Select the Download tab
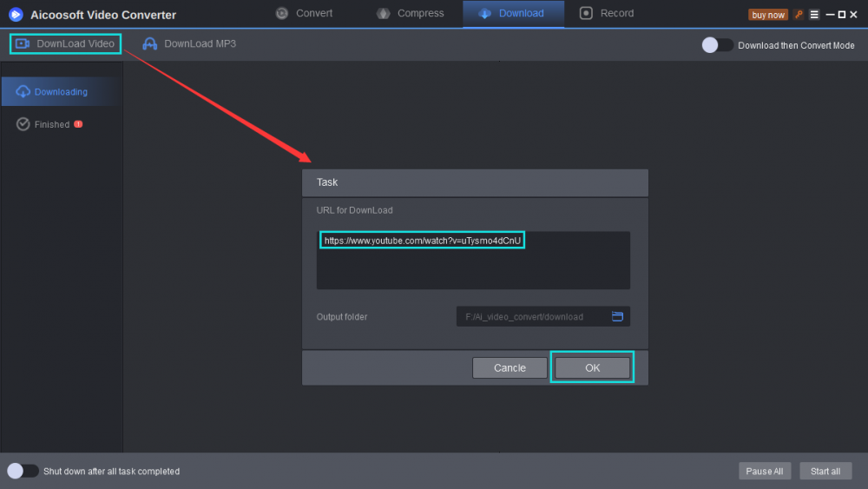Image resolution: width=868 pixels, height=489 pixels. pos(512,13)
